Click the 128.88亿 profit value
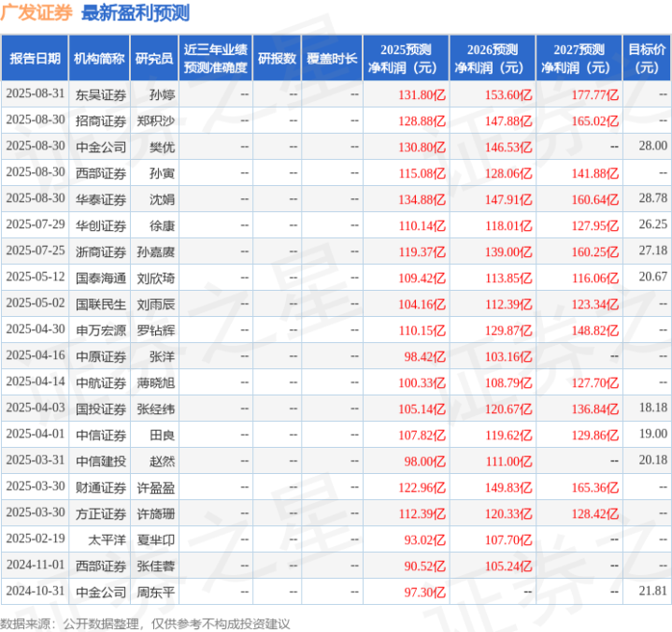This screenshot has height=632, width=672. tap(422, 121)
